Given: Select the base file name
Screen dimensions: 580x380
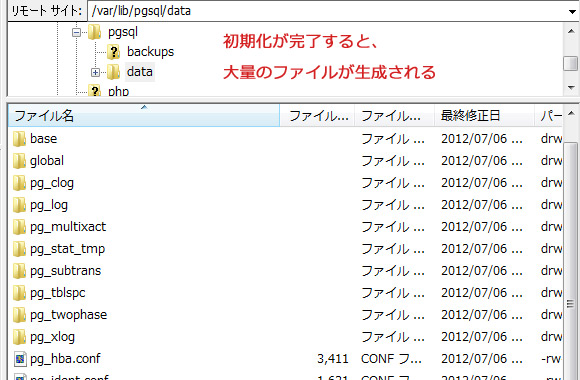Looking at the screenshot, I should click(x=44, y=139).
